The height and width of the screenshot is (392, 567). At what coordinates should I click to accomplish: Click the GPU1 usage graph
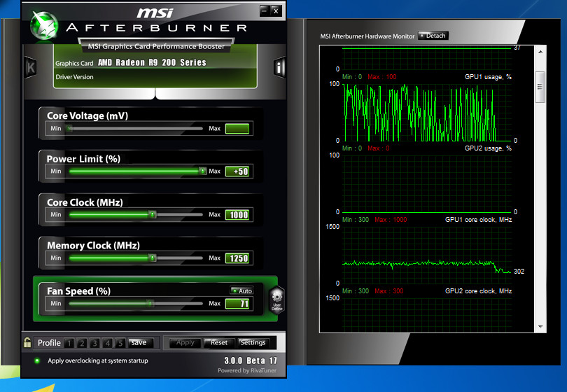coord(427,113)
